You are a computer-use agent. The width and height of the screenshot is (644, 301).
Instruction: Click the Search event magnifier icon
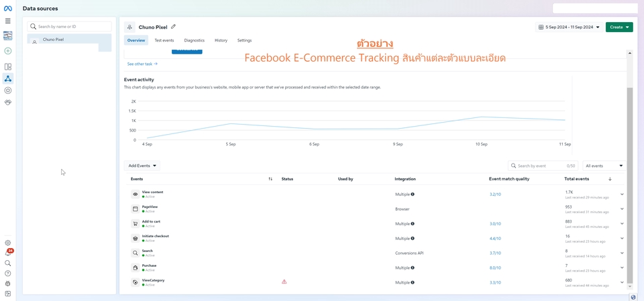(135, 253)
